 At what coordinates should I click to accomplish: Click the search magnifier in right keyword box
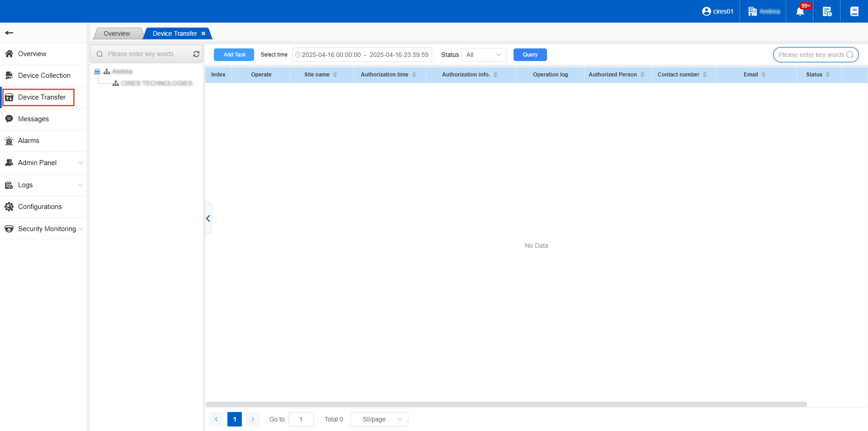click(850, 55)
